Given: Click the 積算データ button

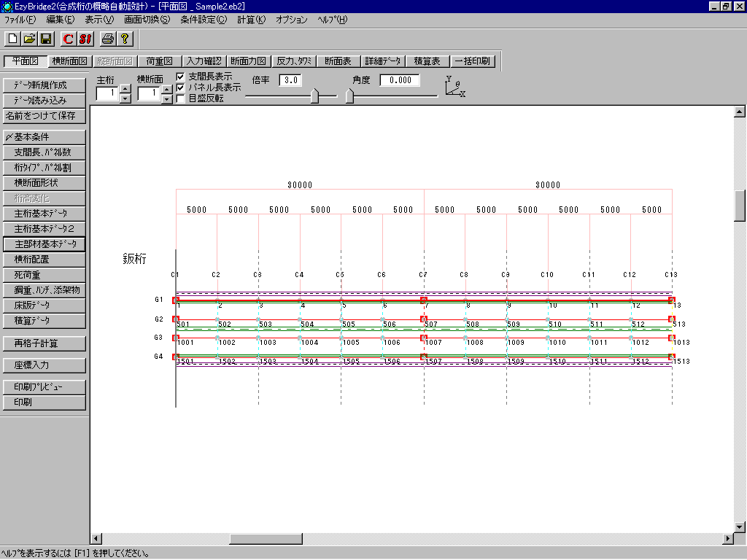Looking at the screenshot, I should 44,321.
